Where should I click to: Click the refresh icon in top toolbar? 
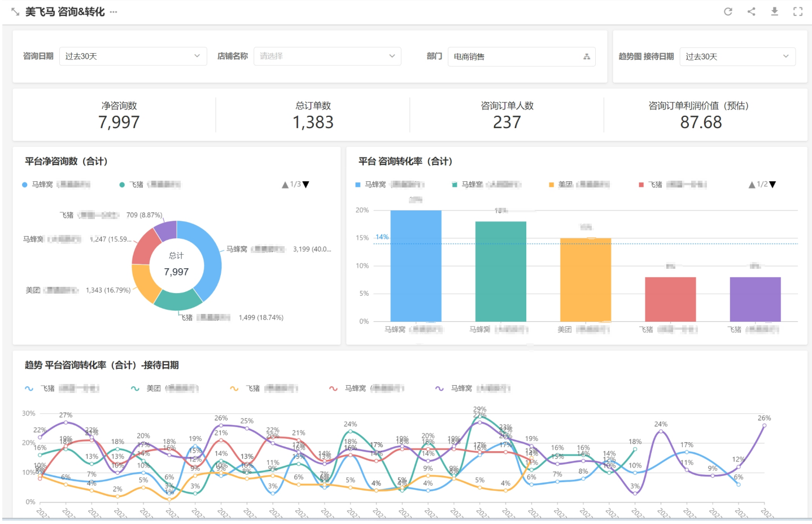(x=728, y=11)
